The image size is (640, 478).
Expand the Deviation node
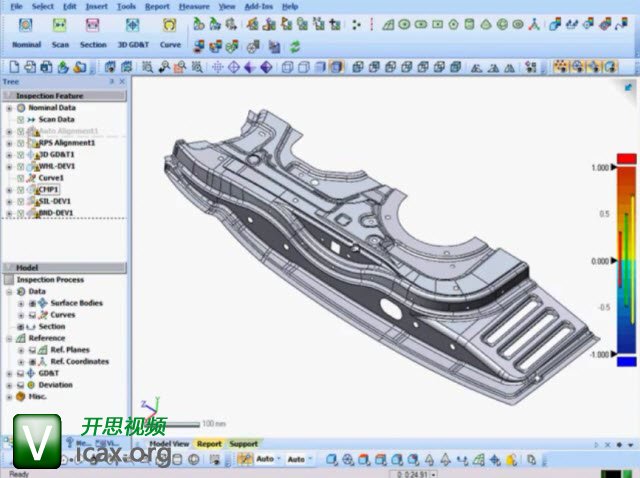[9, 385]
